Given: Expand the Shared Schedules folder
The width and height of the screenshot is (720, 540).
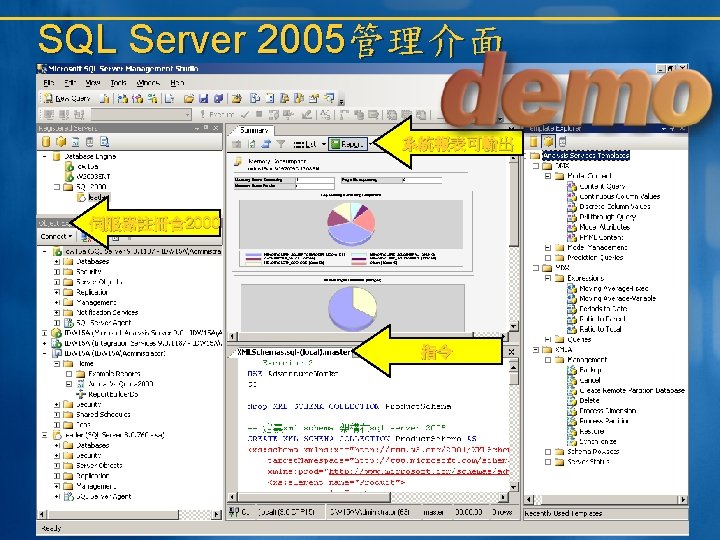Looking at the screenshot, I should pyautogui.click(x=57, y=414).
